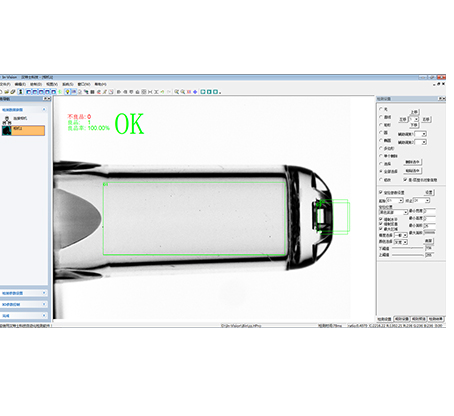Open the Help (H) menu
The image size is (454, 416).
pyautogui.click(x=100, y=84)
